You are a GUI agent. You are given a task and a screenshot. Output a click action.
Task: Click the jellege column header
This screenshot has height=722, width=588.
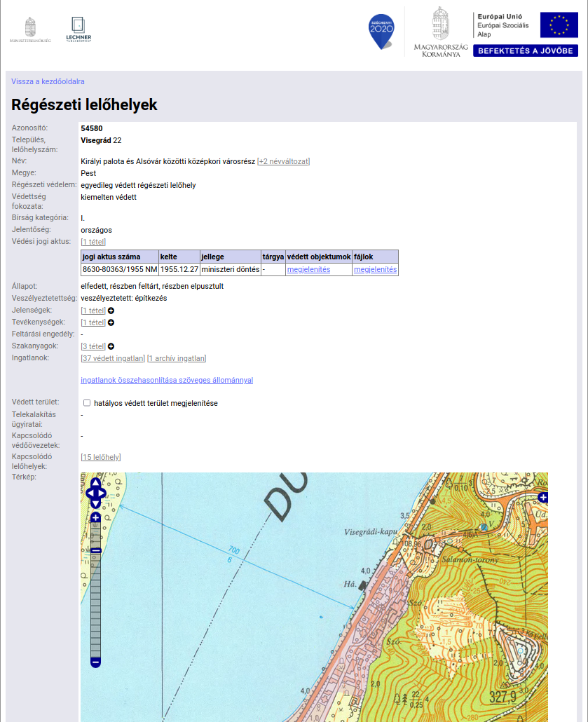tap(231, 257)
